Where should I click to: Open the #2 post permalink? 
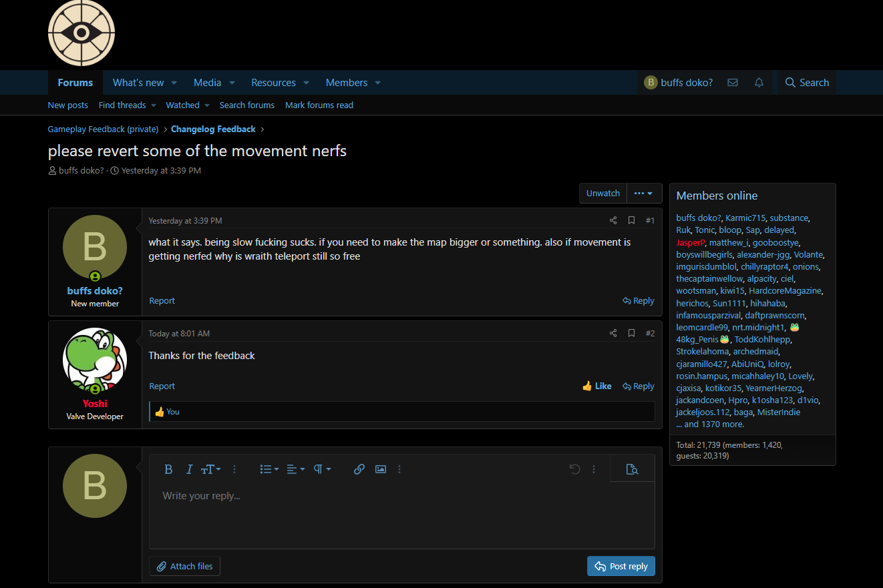[x=650, y=333]
